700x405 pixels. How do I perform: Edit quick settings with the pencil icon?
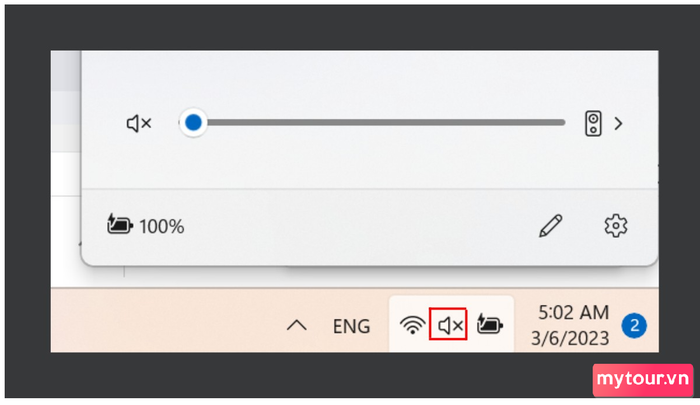pos(550,226)
